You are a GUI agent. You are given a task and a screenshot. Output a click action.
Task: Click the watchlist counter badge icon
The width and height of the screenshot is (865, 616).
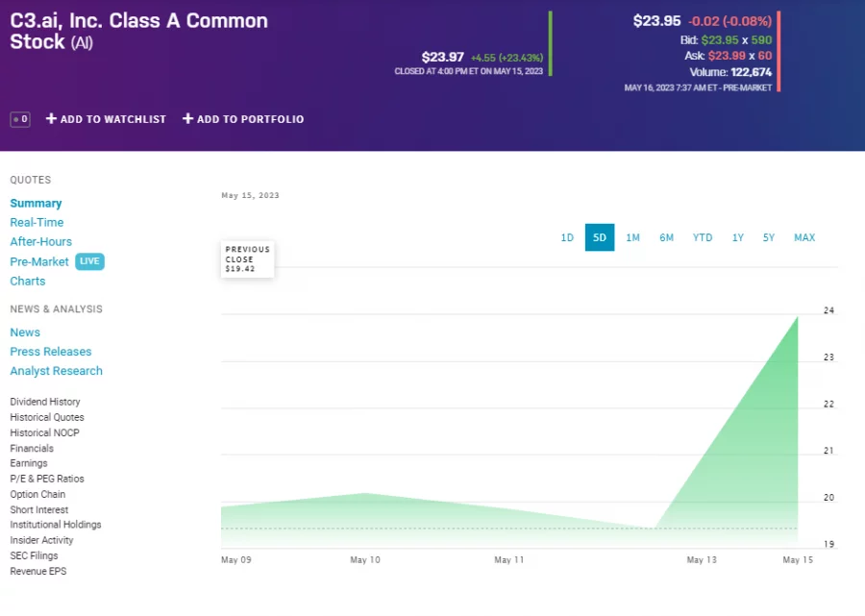tap(19, 119)
